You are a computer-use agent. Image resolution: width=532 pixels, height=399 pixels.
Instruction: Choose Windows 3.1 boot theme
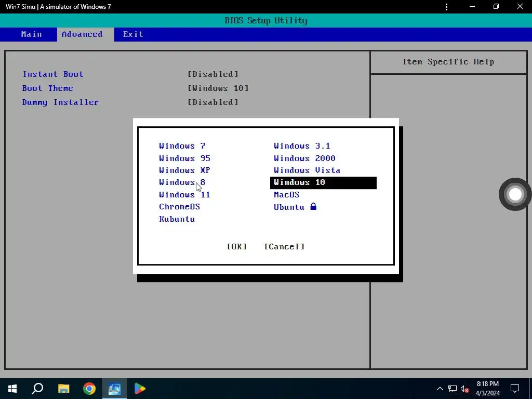click(302, 146)
